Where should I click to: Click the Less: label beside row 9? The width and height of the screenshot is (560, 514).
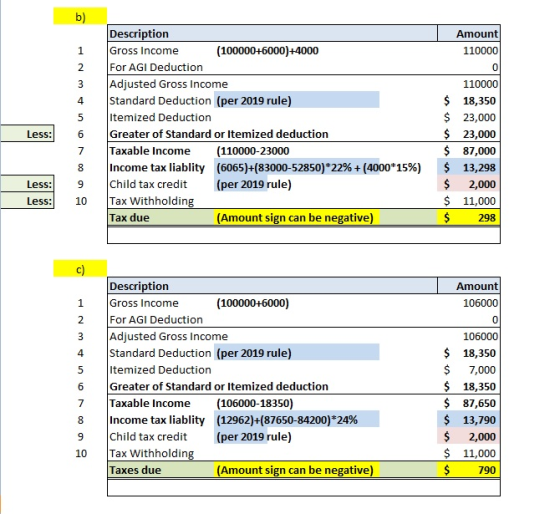point(27,184)
